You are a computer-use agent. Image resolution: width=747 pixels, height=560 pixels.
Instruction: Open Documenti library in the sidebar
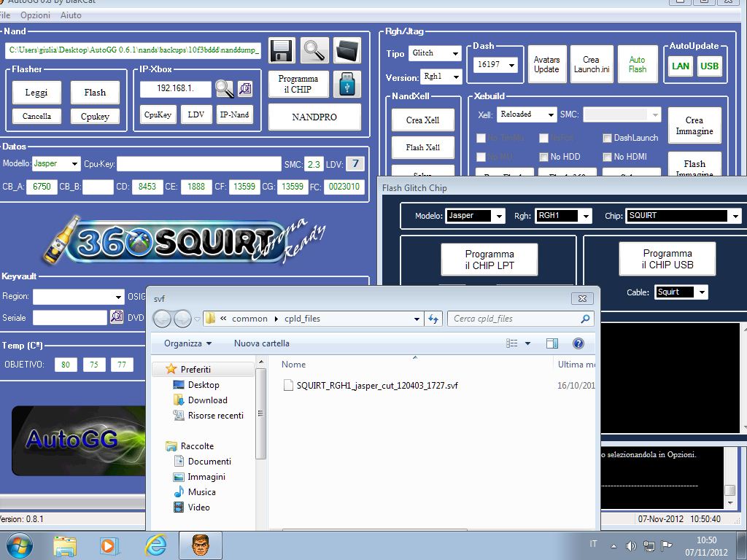click(x=203, y=462)
